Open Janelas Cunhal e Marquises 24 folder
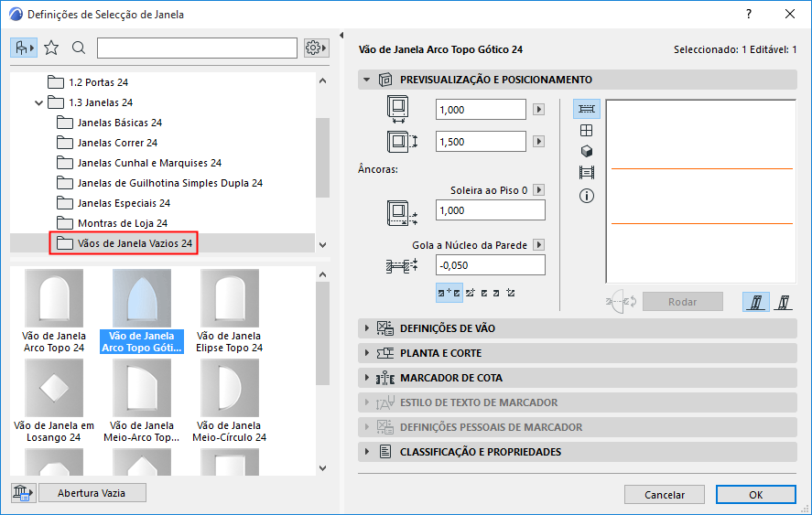 click(139, 163)
